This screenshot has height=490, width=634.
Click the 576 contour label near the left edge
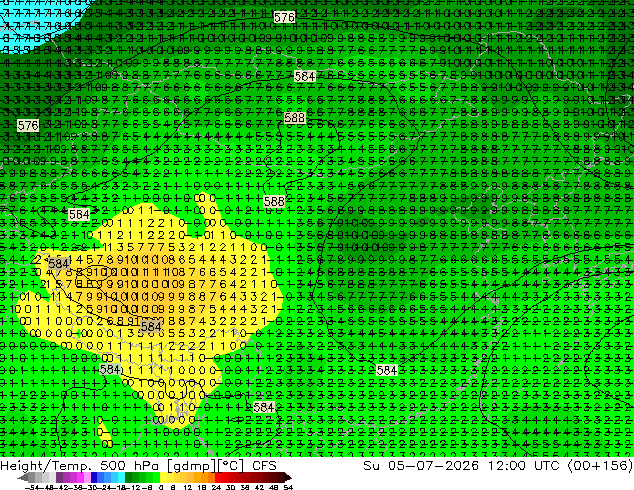(x=28, y=125)
